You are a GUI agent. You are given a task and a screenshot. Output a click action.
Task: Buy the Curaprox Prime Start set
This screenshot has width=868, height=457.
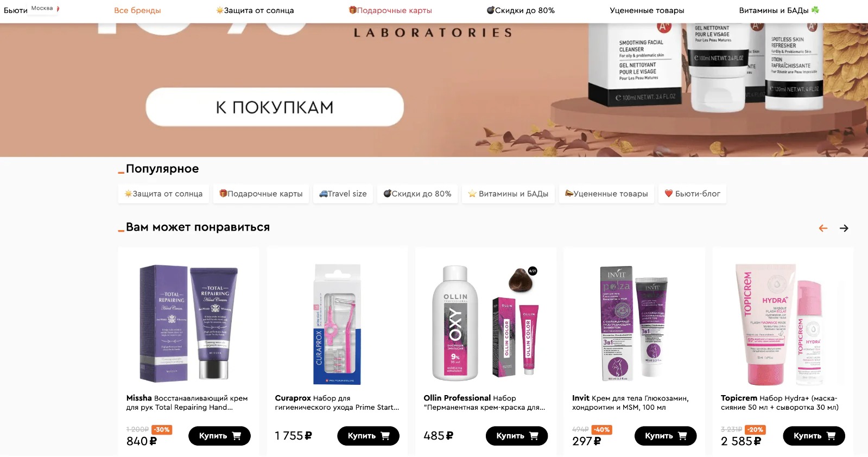click(368, 436)
